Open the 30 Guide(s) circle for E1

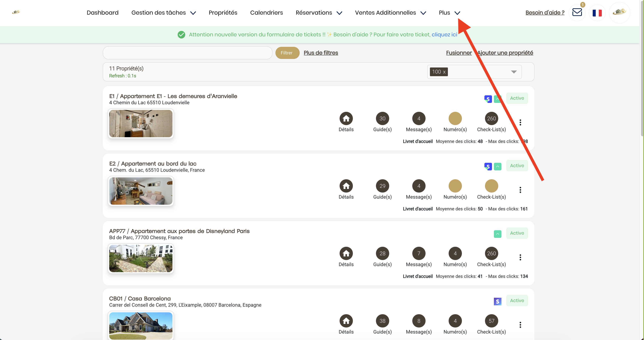(x=383, y=118)
